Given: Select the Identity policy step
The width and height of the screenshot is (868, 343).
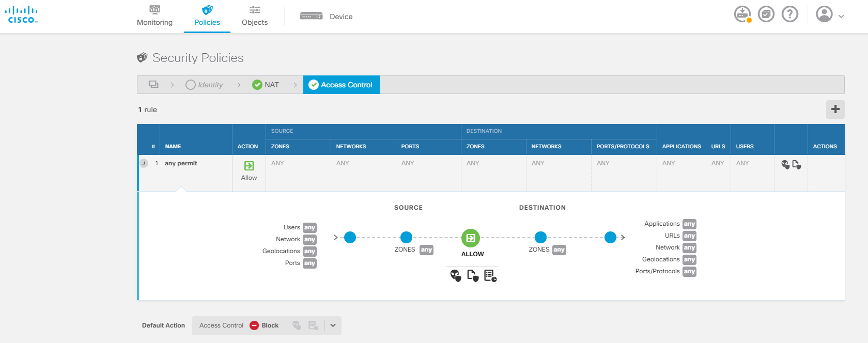Looking at the screenshot, I should pyautogui.click(x=205, y=85).
